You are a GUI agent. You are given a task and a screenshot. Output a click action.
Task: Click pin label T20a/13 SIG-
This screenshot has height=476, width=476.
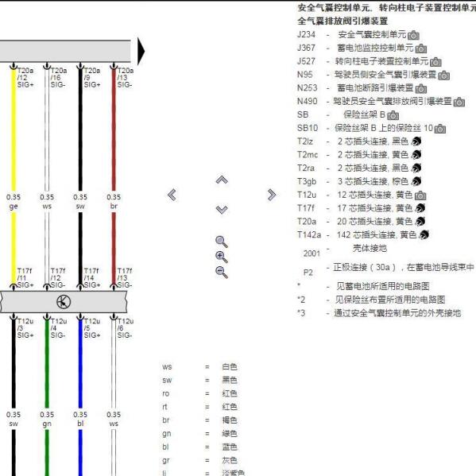point(126,77)
